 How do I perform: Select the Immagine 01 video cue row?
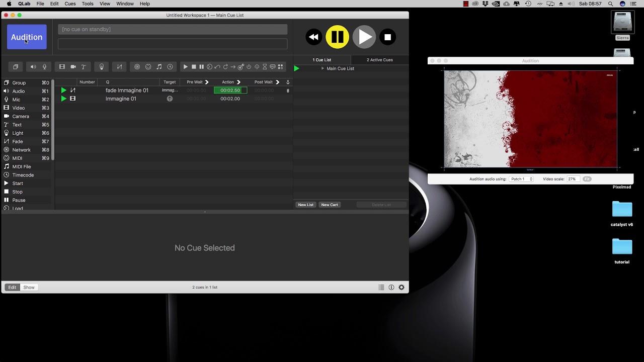coord(174,99)
